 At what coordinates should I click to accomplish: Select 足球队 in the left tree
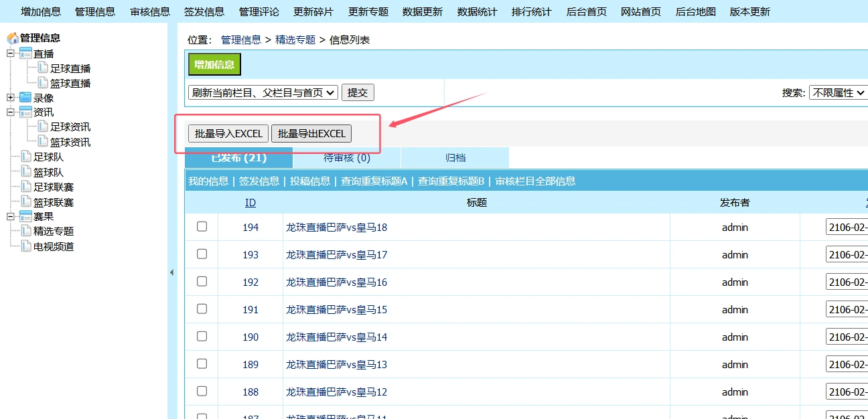[48, 157]
